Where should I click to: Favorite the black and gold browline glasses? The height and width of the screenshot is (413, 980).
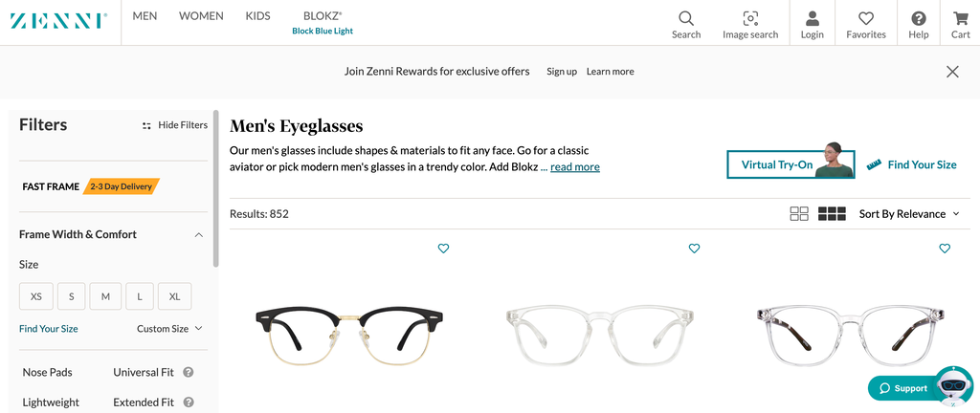[443, 249]
